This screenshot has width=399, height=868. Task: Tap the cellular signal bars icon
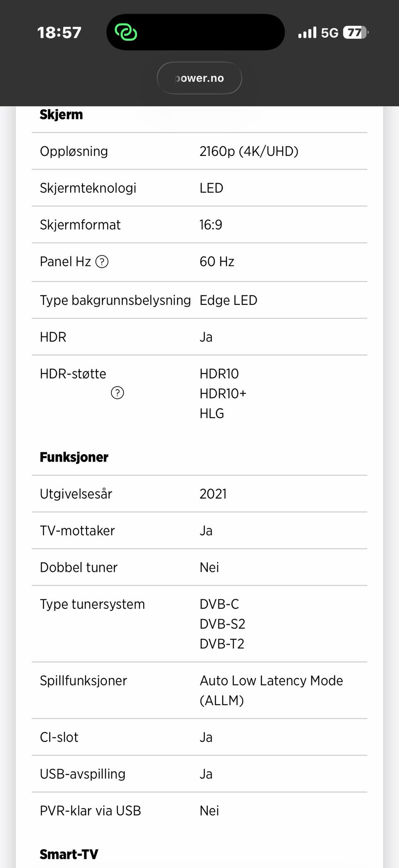pyautogui.click(x=307, y=32)
